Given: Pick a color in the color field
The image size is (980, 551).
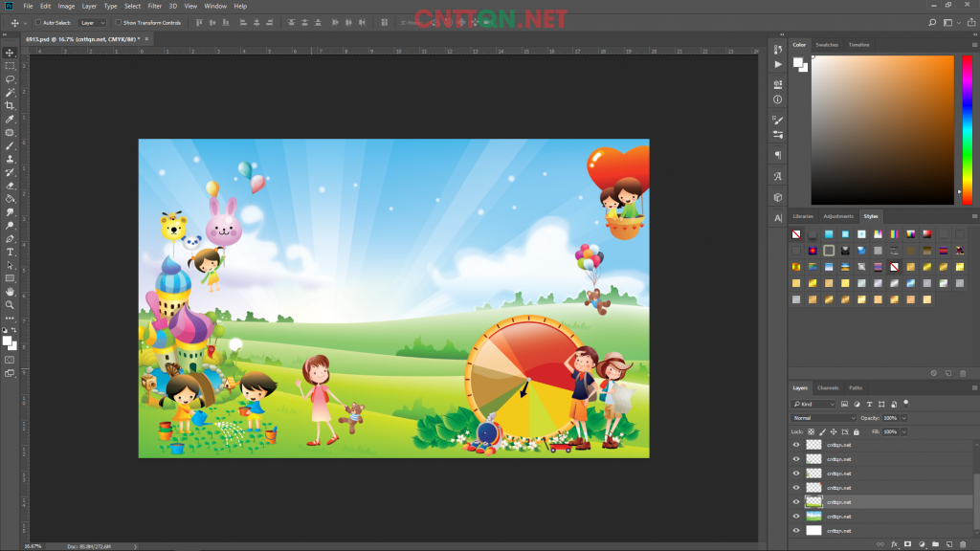Looking at the screenshot, I should click(882, 130).
